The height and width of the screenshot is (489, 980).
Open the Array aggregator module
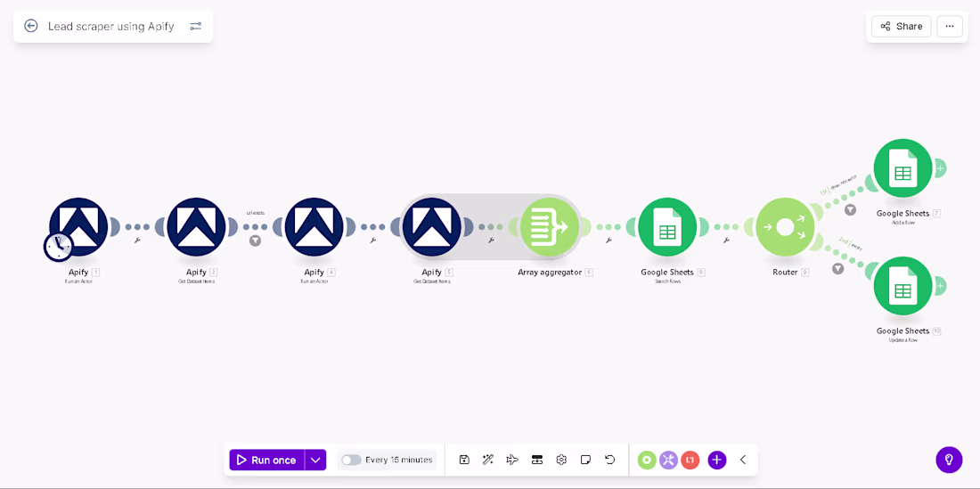coord(550,227)
